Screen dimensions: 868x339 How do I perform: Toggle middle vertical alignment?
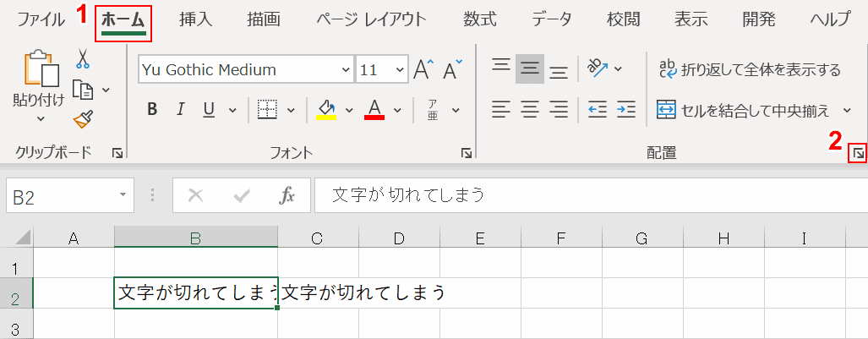point(530,68)
